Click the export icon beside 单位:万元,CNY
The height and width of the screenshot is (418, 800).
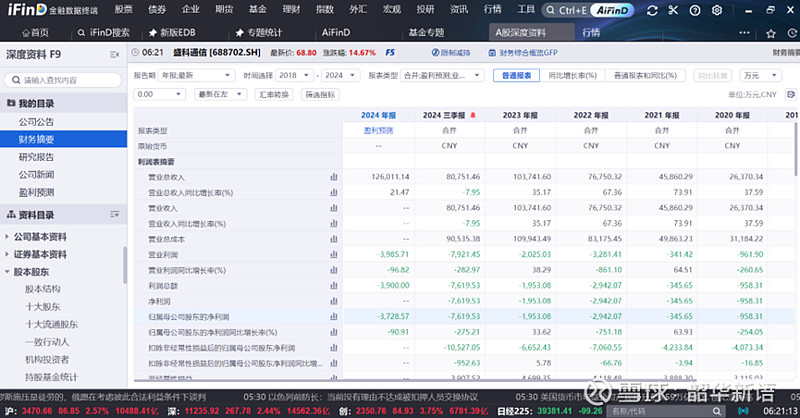tap(790, 94)
